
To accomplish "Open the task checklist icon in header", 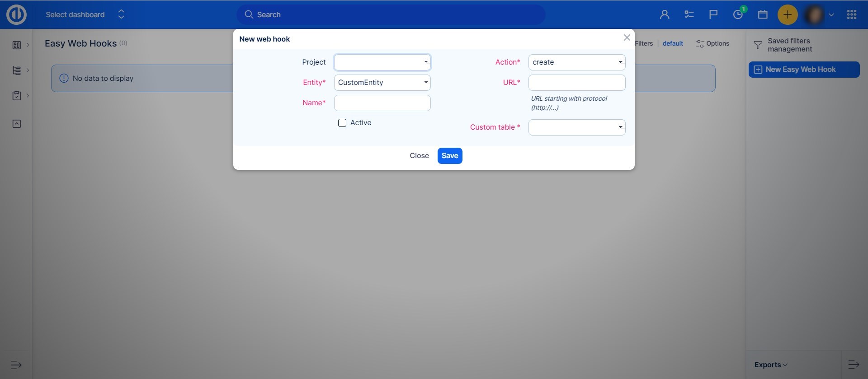I will (689, 14).
